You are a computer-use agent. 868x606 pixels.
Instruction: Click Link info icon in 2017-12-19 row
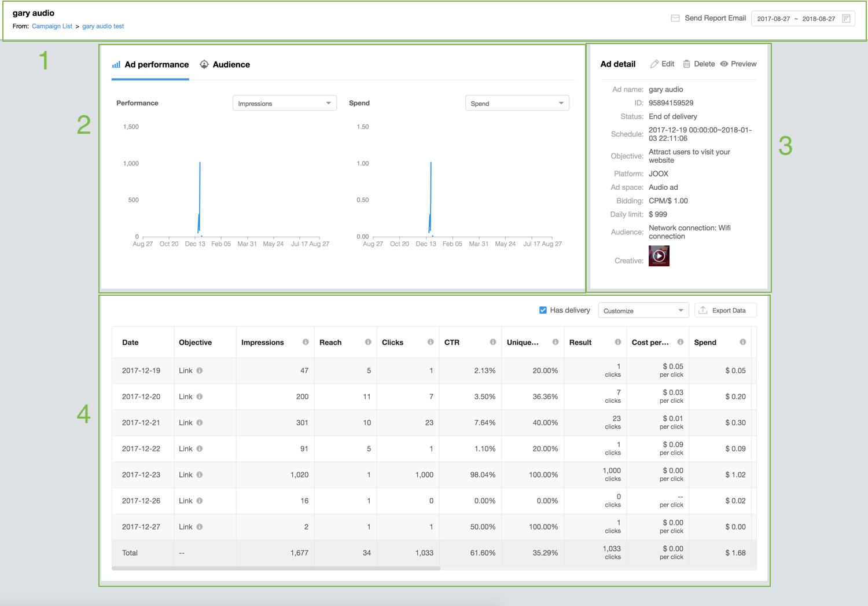click(x=200, y=370)
